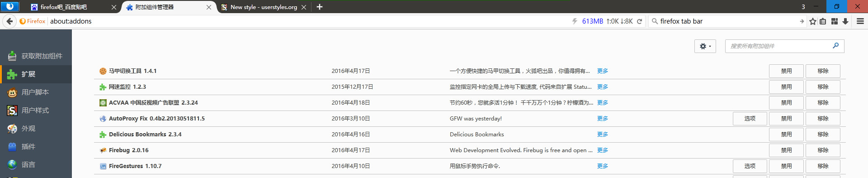Disable Delicious Bookmarks extension

click(786, 135)
